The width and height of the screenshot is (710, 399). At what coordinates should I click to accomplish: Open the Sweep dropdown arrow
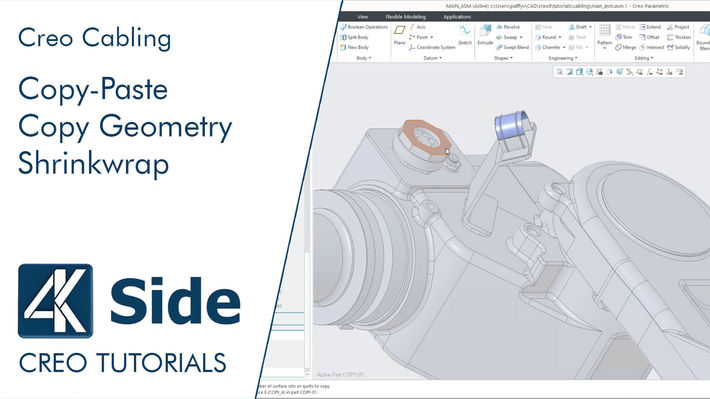pos(521,38)
